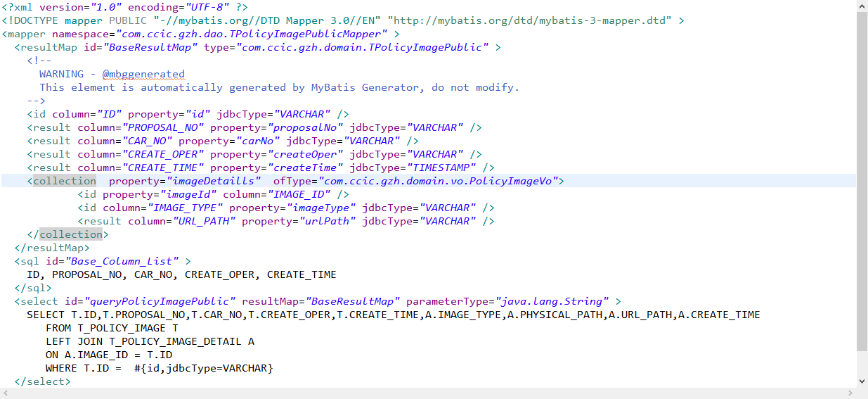
Task: Click the property value "imageDetaills"
Action: click(x=214, y=181)
